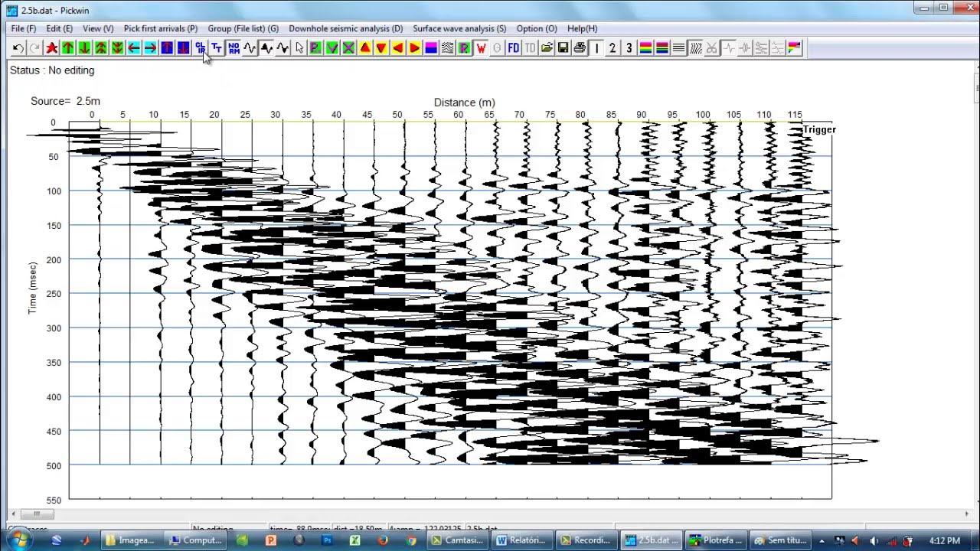
Task: Print using the printer icon
Action: [x=580, y=48]
